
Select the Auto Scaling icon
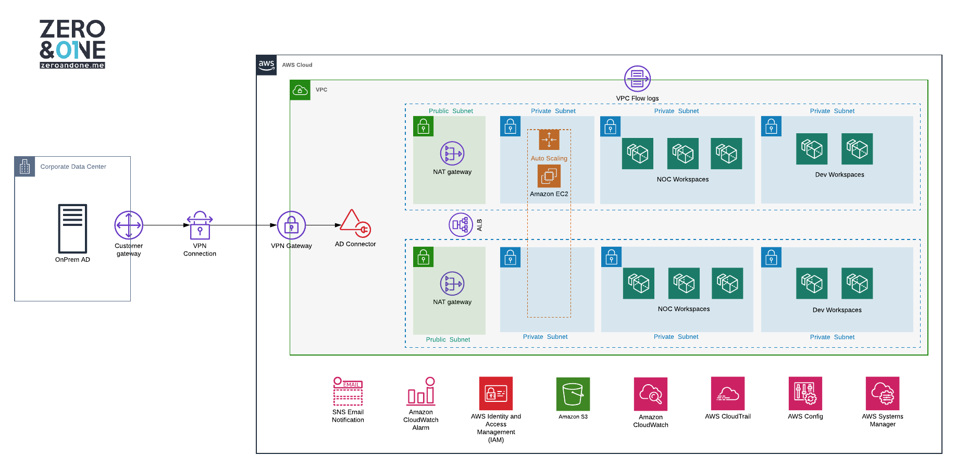[549, 140]
